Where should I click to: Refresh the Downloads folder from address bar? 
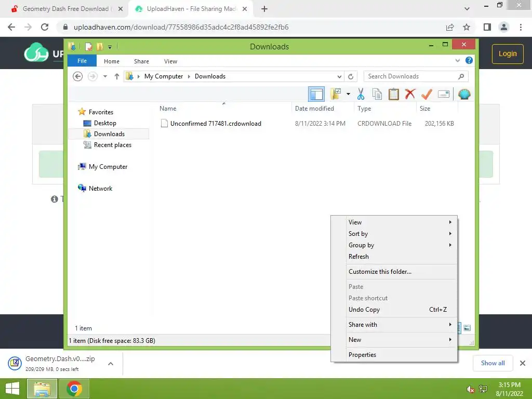pos(351,77)
